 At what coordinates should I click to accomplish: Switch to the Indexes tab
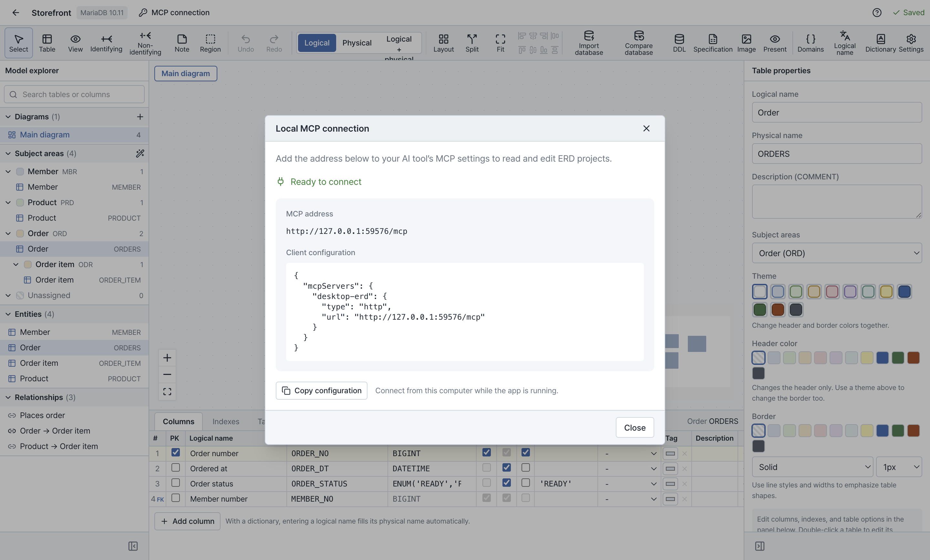[226, 421]
